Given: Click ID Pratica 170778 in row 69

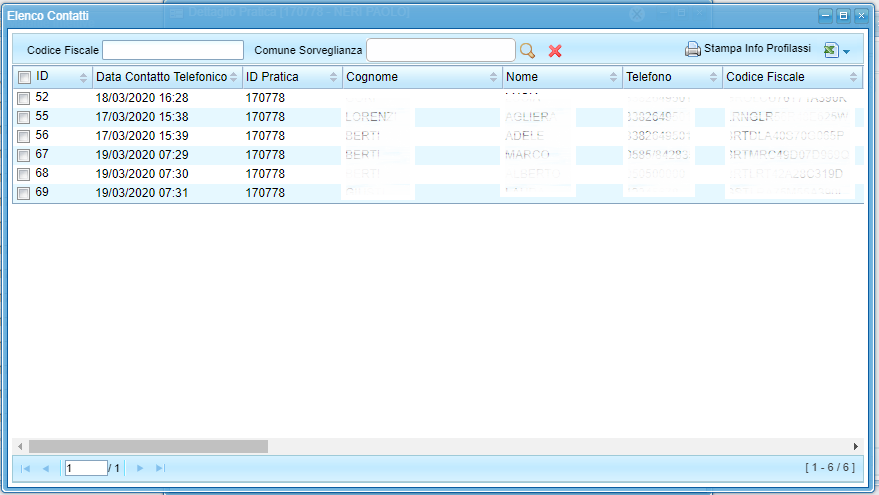Looking at the screenshot, I should pyautogui.click(x=265, y=193).
